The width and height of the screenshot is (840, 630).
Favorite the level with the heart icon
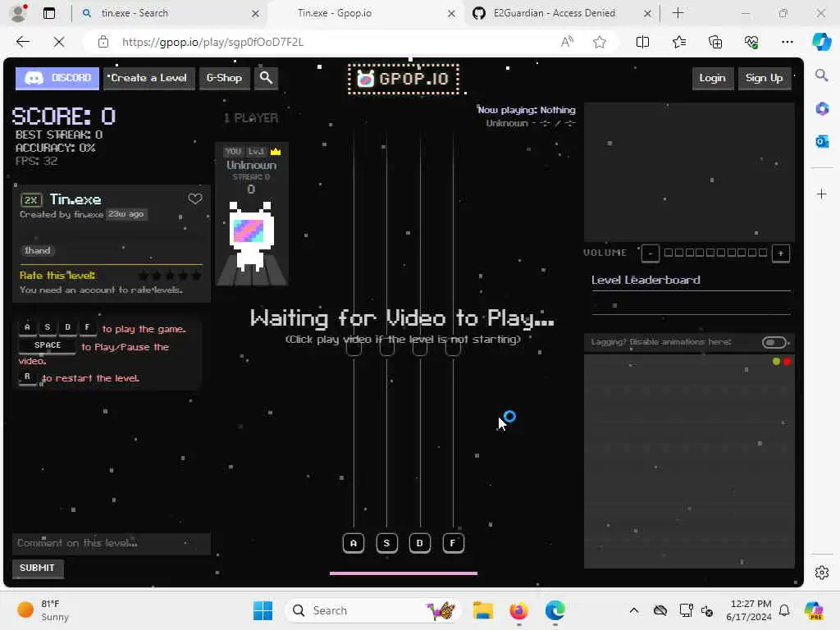click(x=195, y=199)
